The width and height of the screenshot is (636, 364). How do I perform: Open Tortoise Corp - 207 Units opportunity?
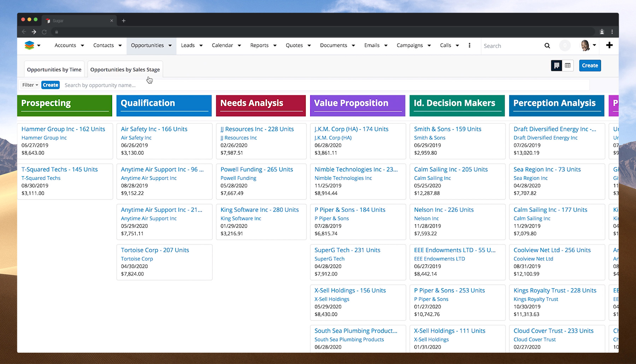(155, 250)
